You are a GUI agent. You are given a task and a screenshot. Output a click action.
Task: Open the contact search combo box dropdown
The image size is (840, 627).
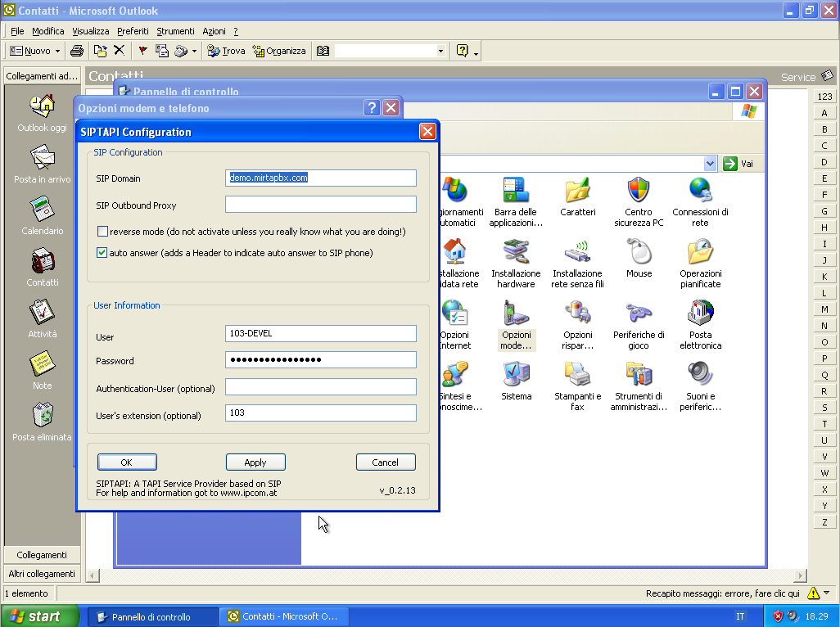tap(441, 52)
